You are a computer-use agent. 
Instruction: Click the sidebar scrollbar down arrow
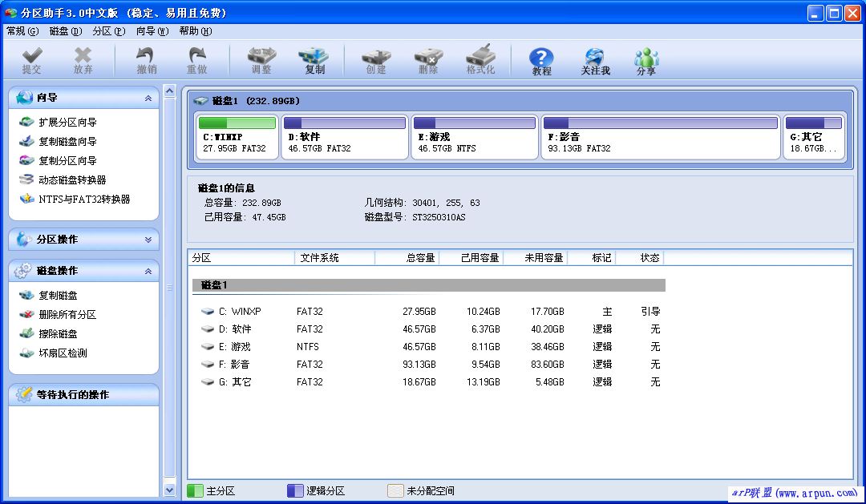(169, 490)
